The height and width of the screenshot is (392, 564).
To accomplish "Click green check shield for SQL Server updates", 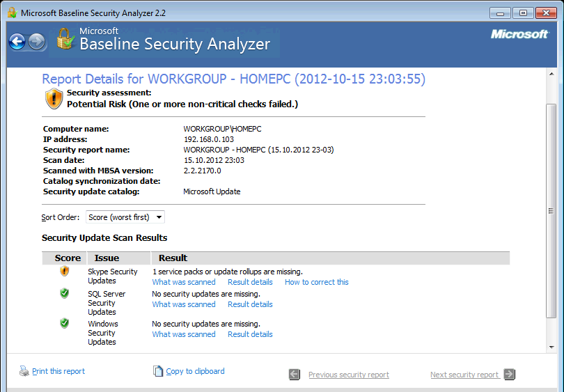I will [64, 293].
